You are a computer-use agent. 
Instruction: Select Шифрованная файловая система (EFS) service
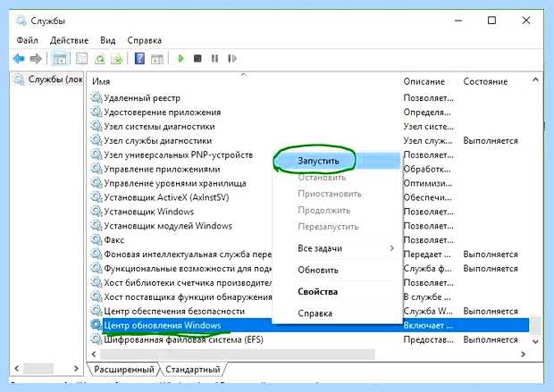pos(183,339)
